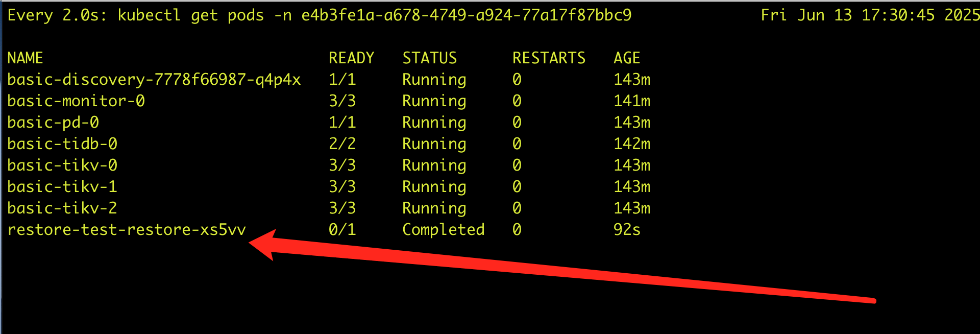Click the basic-tikv-1 pod name
980x334 pixels.
(x=62, y=187)
